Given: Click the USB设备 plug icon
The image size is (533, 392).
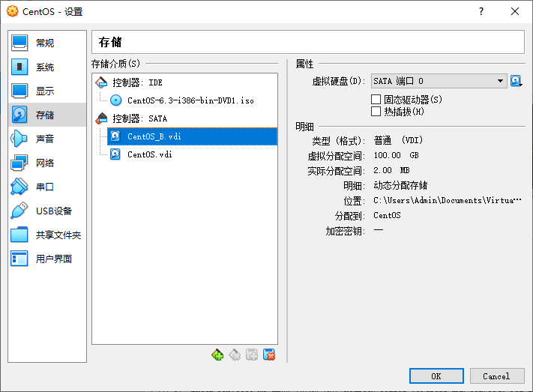Looking at the screenshot, I should pos(19,211).
